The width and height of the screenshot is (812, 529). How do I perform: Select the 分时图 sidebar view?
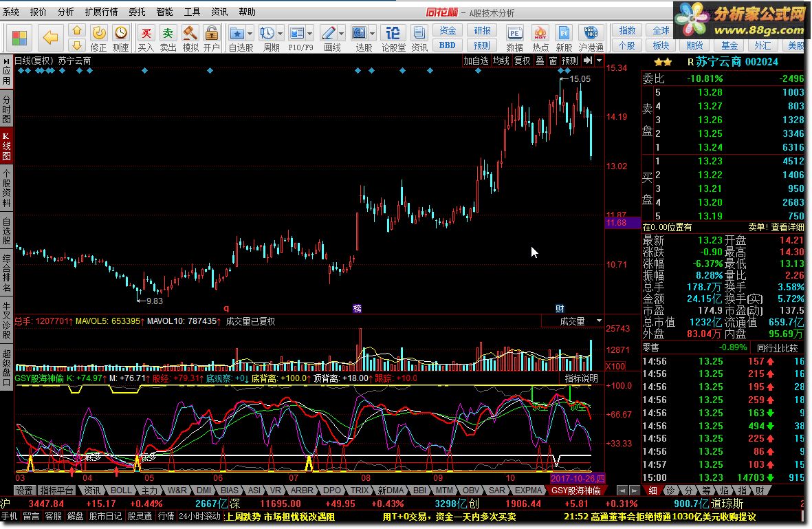coord(6,109)
